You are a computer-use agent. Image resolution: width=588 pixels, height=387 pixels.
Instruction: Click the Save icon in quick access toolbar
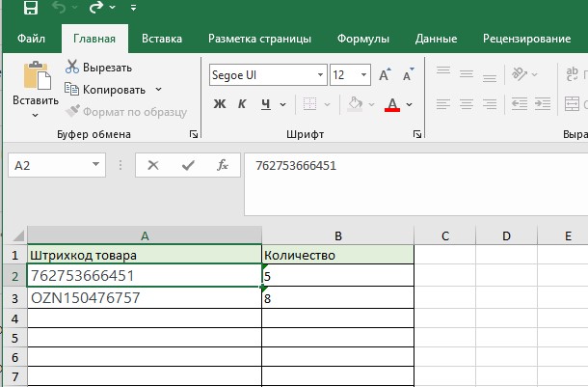[x=30, y=10]
